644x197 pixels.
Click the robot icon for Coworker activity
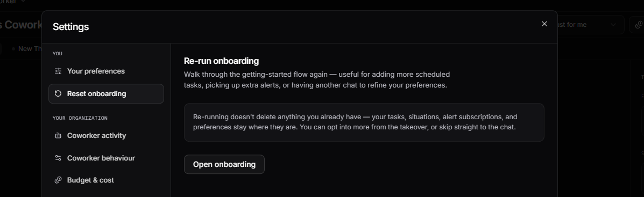58,136
